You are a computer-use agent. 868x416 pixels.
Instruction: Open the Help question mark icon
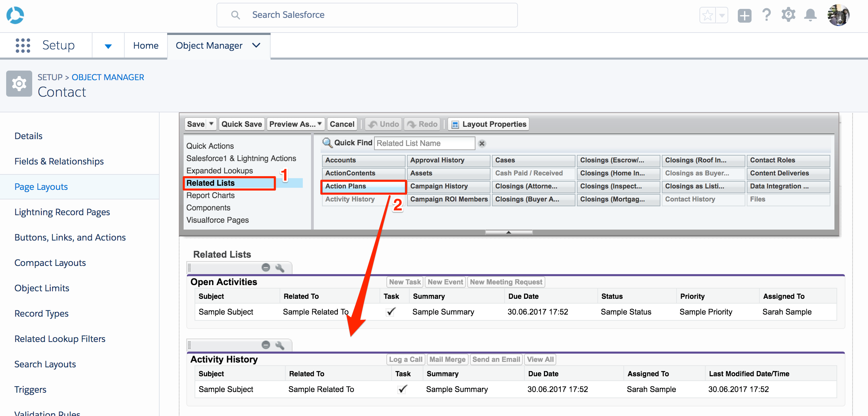coord(767,15)
